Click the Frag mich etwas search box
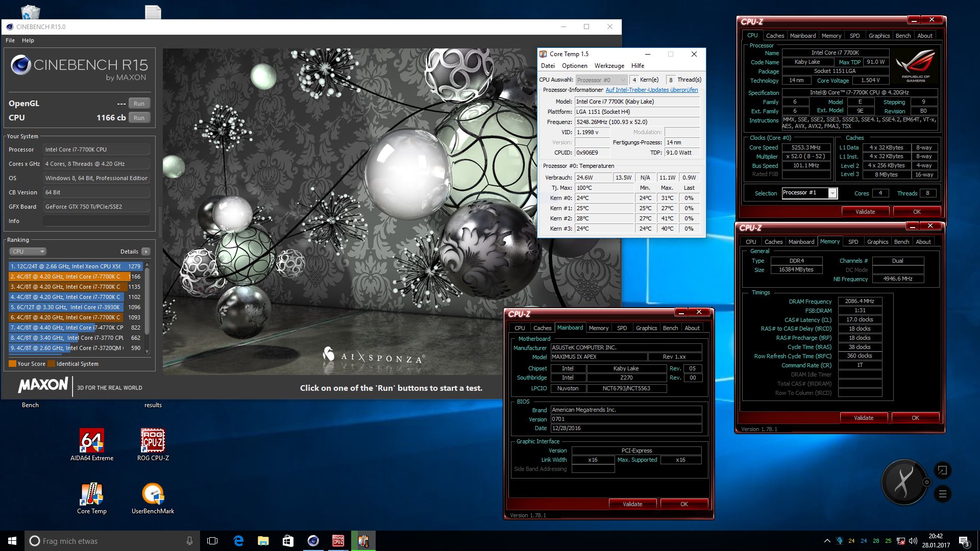This screenshot has height=551, width=980. [111, 541]
